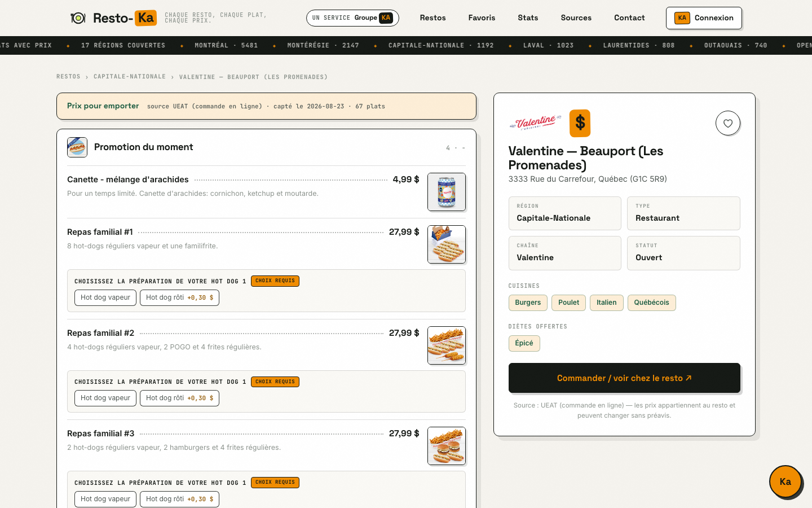Open the Contact page

pos(629,18)
